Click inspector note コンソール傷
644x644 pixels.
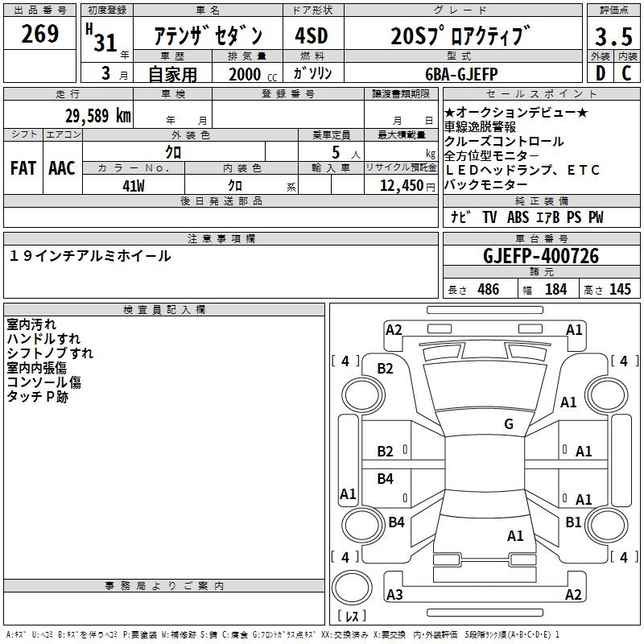[43, 382]
